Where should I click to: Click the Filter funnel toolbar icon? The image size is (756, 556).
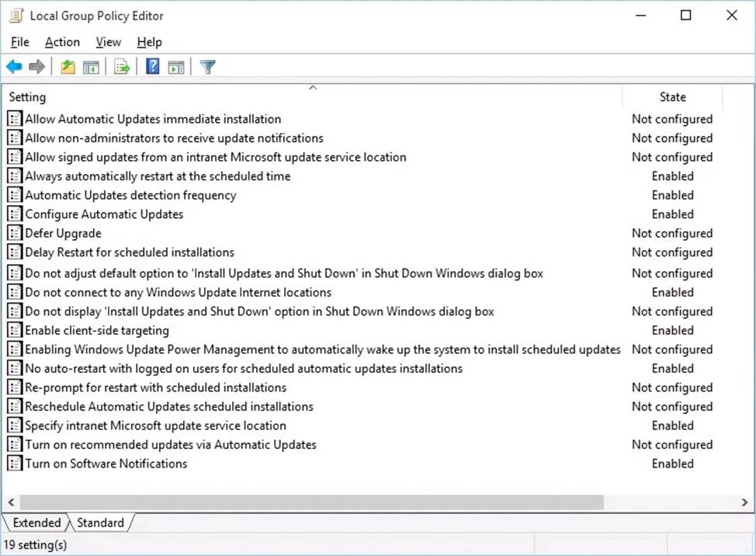[x=207, y=68]
